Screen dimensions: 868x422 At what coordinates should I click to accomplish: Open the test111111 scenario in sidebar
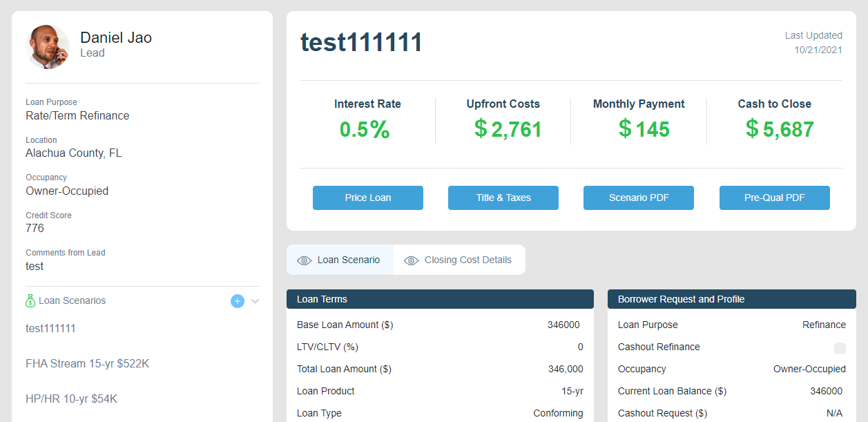pos(50,329)
